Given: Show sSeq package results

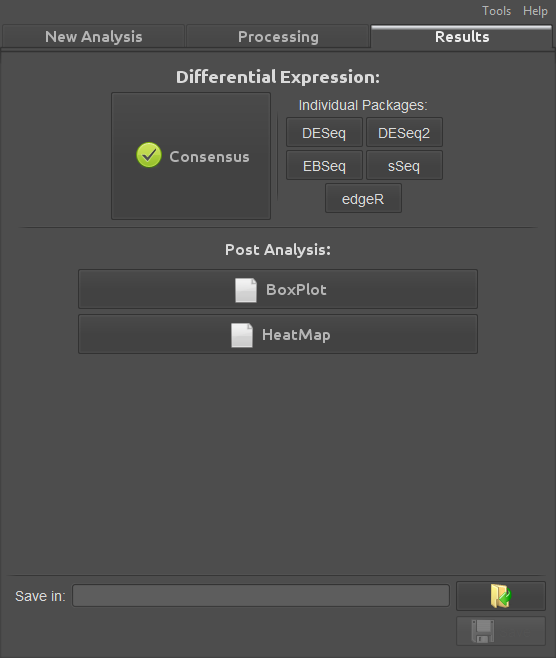Looking at the screenshot, I should click(405, 165).
